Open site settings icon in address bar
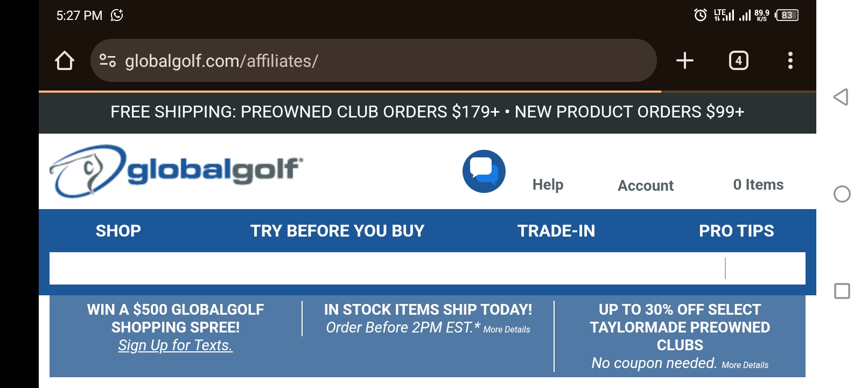Viewport: 868px width, 388px height. (x=108, y=60)
